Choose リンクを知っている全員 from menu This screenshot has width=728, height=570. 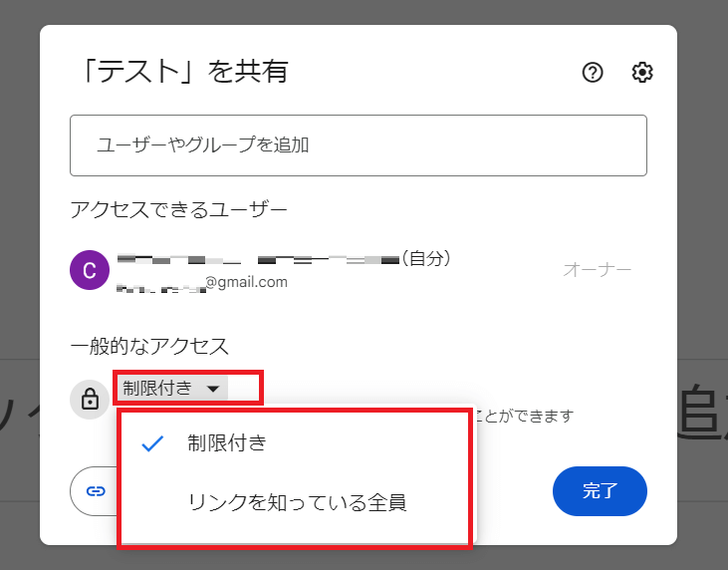[x=297, y=503]
